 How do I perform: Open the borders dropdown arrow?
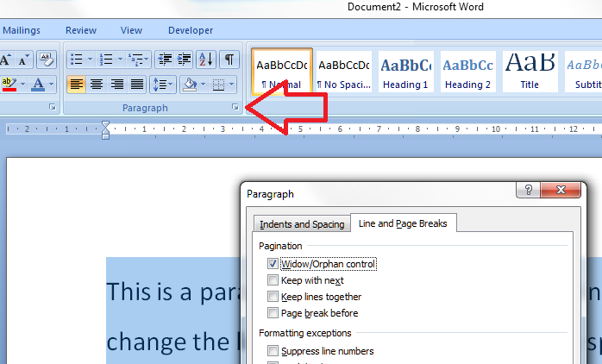tap(231, 85)
